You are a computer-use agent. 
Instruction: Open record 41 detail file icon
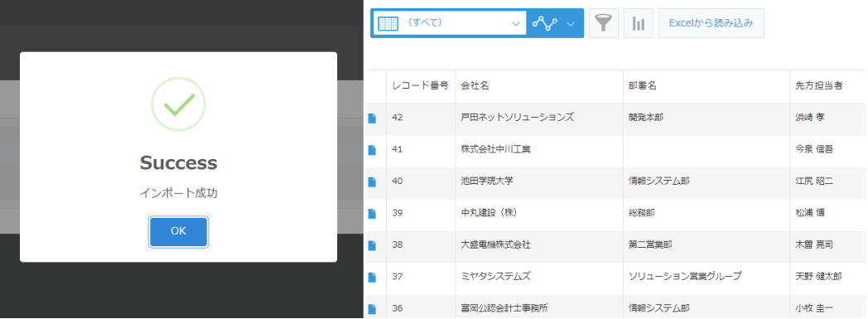pos(372,149)
